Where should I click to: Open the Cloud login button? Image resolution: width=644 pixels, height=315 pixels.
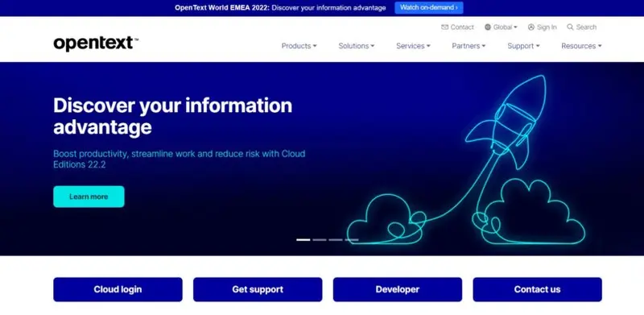[x=118, y=289]
